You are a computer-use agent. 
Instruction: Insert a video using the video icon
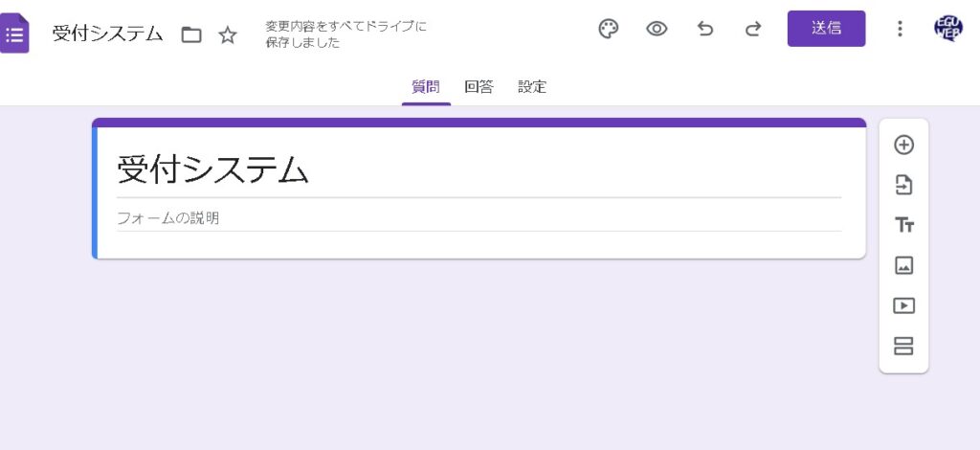[903, 306]
